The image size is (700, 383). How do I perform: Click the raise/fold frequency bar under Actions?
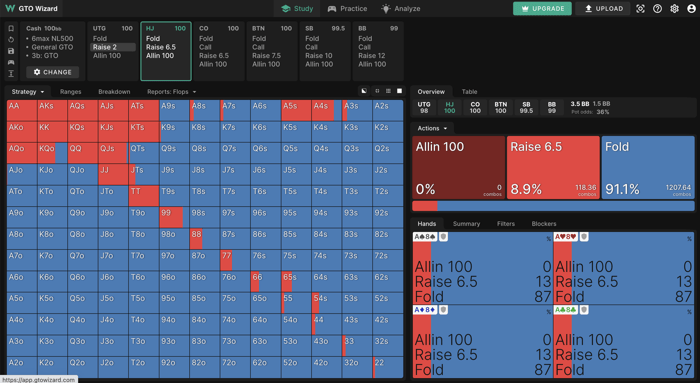pyautogui.click(x=553, y=206)
